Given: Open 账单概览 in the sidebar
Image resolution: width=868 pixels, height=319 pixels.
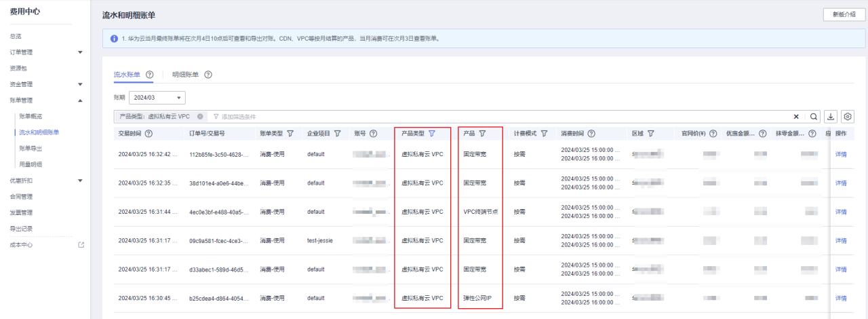Looking at the screenshot, I should pyautogui.click(x=31, y=116).
